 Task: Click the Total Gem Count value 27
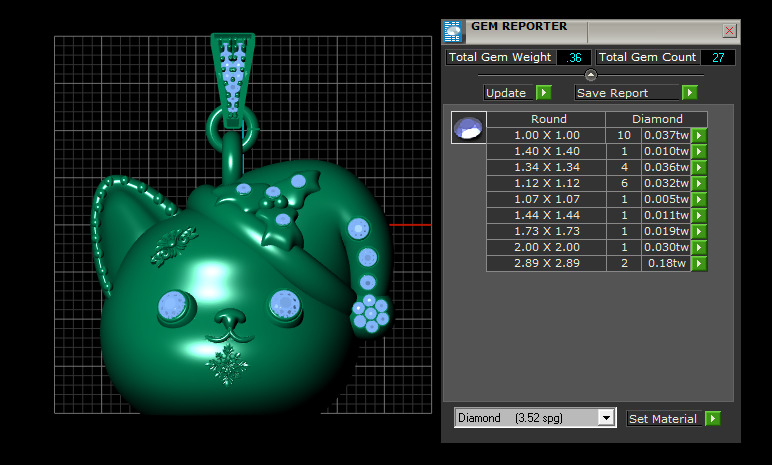(718, 58)
